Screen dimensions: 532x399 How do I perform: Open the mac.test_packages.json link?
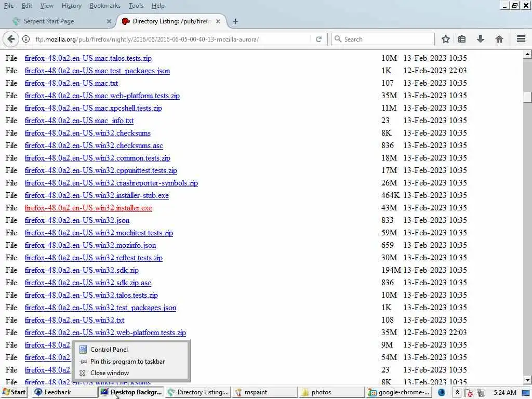click(x=97, y=71)
